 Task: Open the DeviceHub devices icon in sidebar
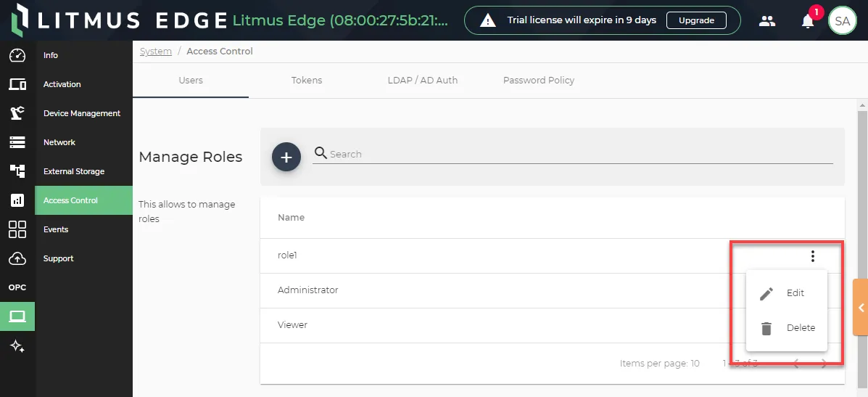[17, 84]
